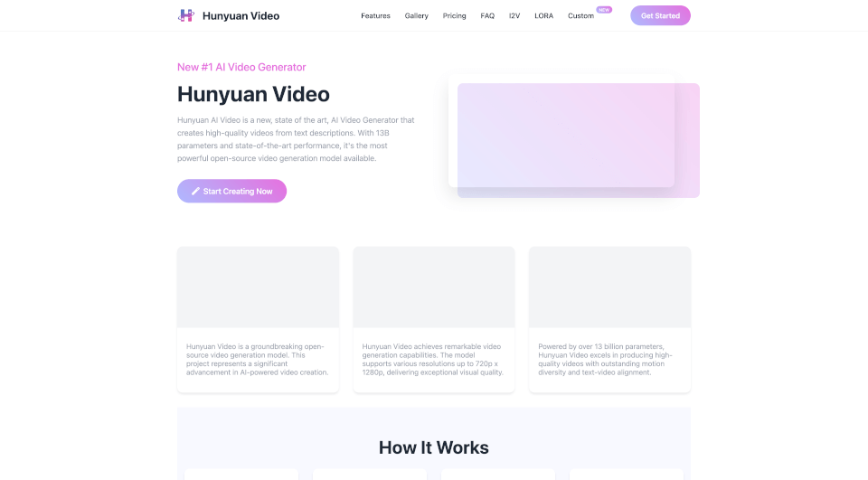Screen dimensions: 868x480
Task: Open the 13 billion parameters card image
Action: [610, 287]
